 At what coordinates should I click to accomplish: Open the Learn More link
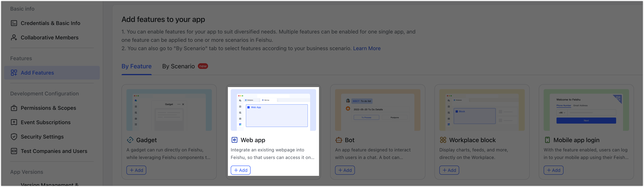367,48
